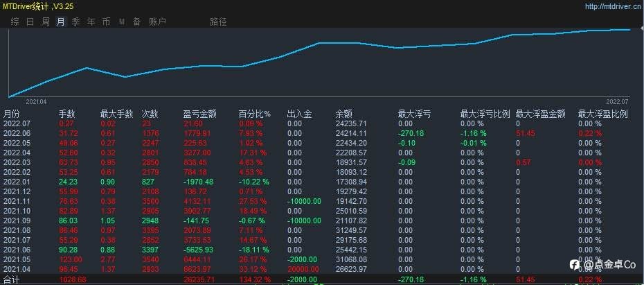The height and width of the screenshot is (285, 644).
Task: Click the 3540 trade count value
Action: click(150, 259)
